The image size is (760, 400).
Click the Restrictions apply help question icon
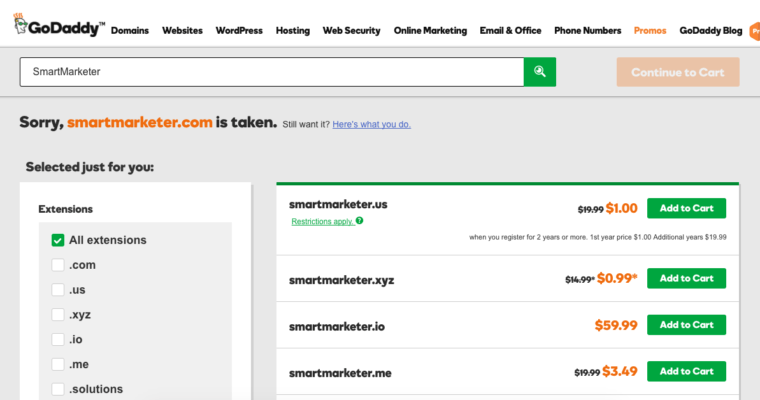tap(359, 221)
